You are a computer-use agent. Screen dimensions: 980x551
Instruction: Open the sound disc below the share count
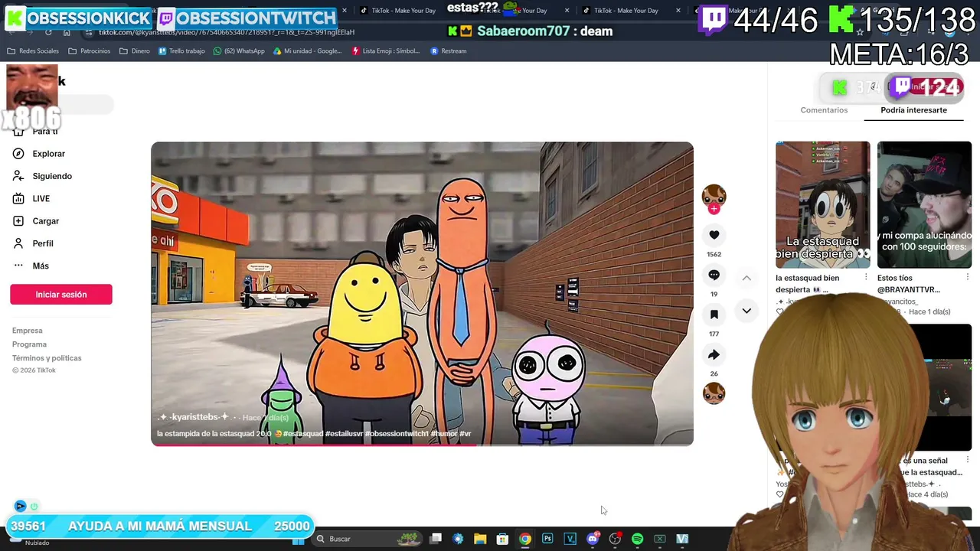[714, 393]
